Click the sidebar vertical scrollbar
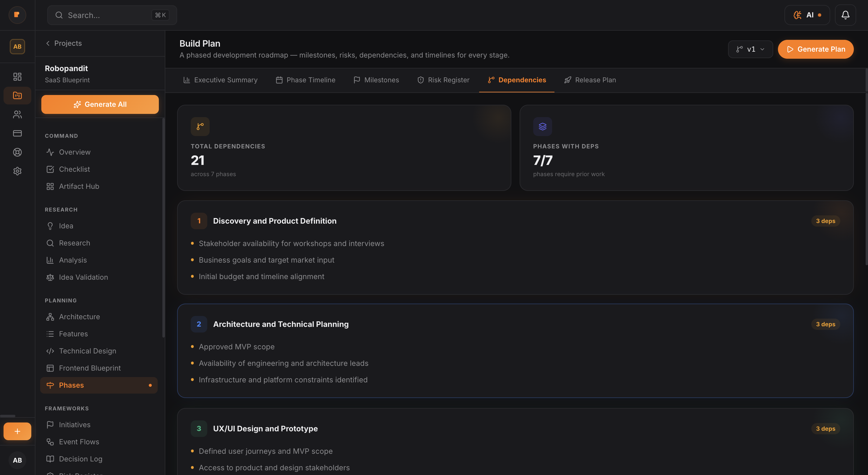This screenshot has width=868, height=475. point(164,227)
